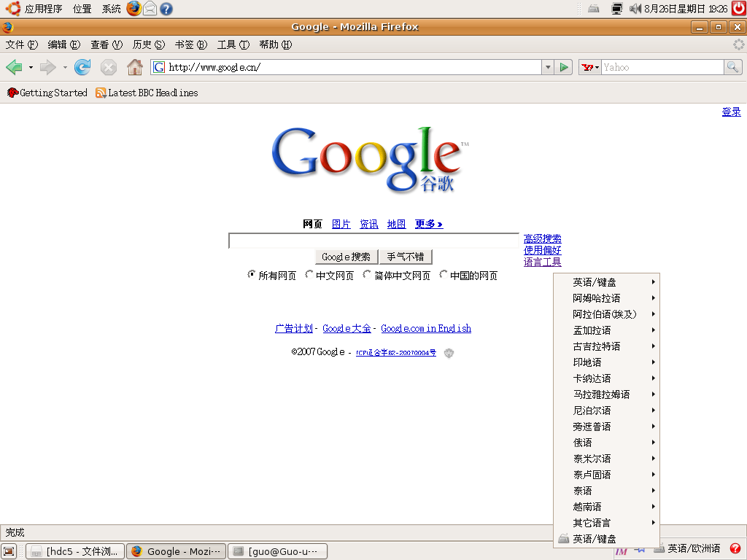
Task: Open the 帮助 menu
Action: (275, 44)
